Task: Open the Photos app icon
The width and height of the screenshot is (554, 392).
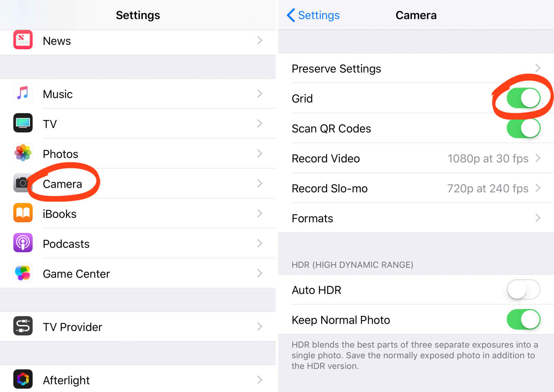Action: [x=23, y=153]
